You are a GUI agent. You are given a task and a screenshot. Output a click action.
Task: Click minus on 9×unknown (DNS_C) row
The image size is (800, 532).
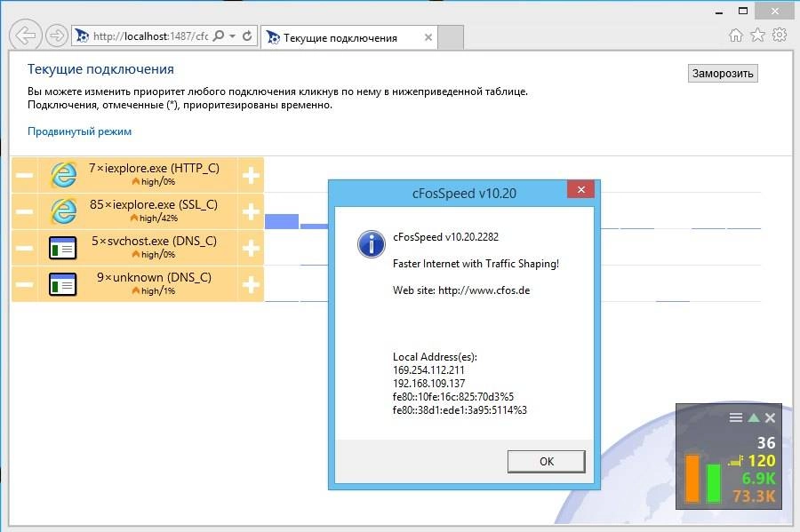point(24,284)
